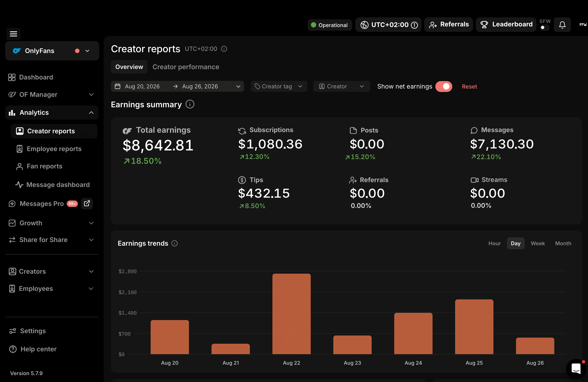Toggle Show net earnings switch
This screenshot has width=588, height=382.
coord(444,87)
